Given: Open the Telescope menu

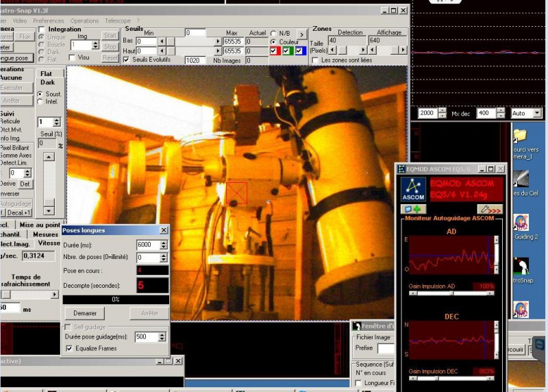Looking at the screenshot, I should (x=118, y=21).
